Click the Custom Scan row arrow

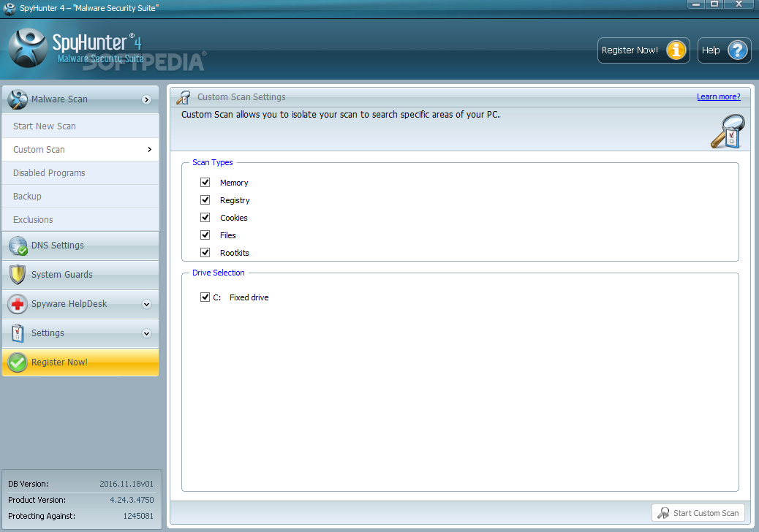pos(150,150)
